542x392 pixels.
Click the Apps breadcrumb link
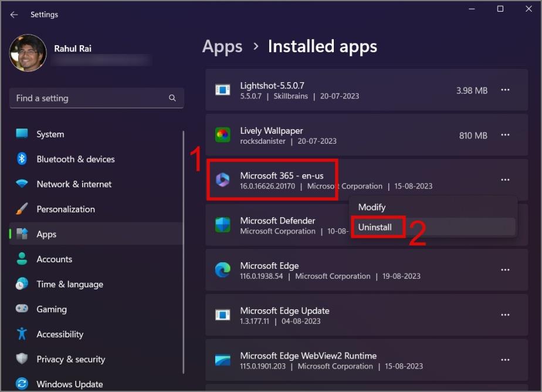(222, 47)
